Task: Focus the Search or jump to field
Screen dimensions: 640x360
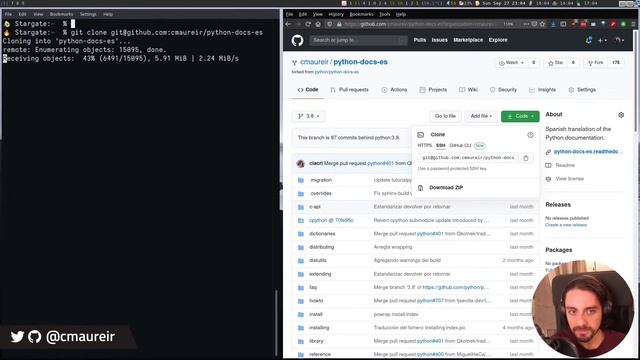Action: [358, 40]
